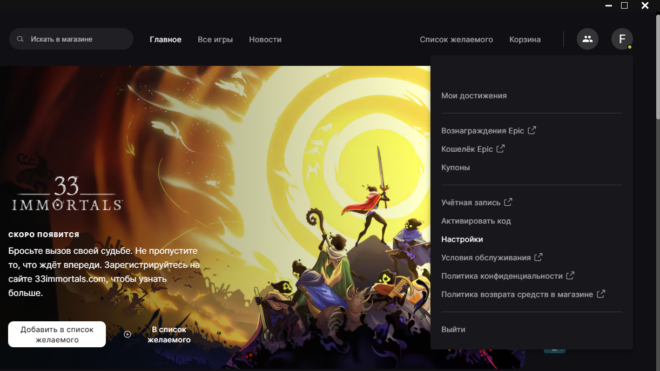Click the F profile avatar
Screen dimensions: 660x371
click(622, 39)
